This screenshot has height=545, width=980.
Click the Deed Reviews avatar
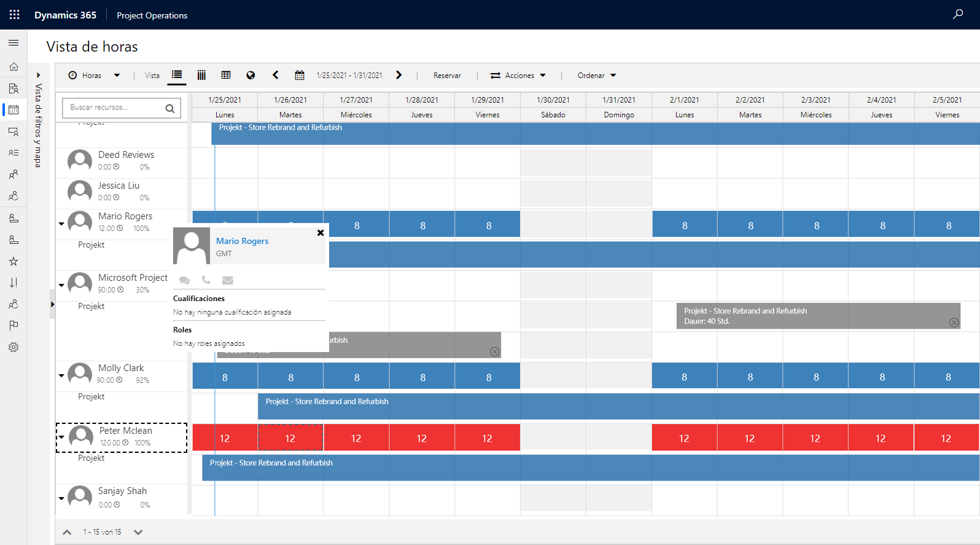pyautogui.click(x=80, y=161)
